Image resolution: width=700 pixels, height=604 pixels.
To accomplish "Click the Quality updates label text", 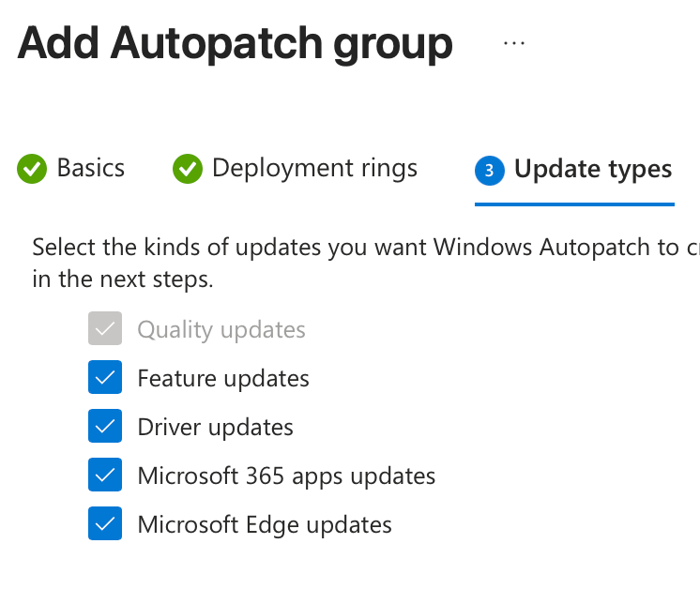I will pyautogui.click(x=221, y=330).
